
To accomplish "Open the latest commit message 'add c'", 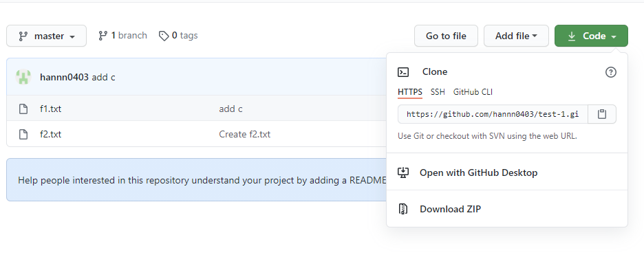I will [x=103, y=77].
